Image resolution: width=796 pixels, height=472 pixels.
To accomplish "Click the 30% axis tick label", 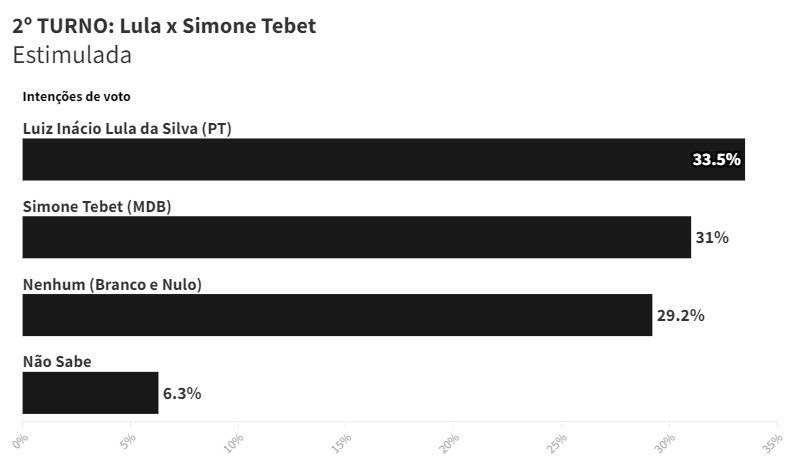I will [x=664, y=443].
